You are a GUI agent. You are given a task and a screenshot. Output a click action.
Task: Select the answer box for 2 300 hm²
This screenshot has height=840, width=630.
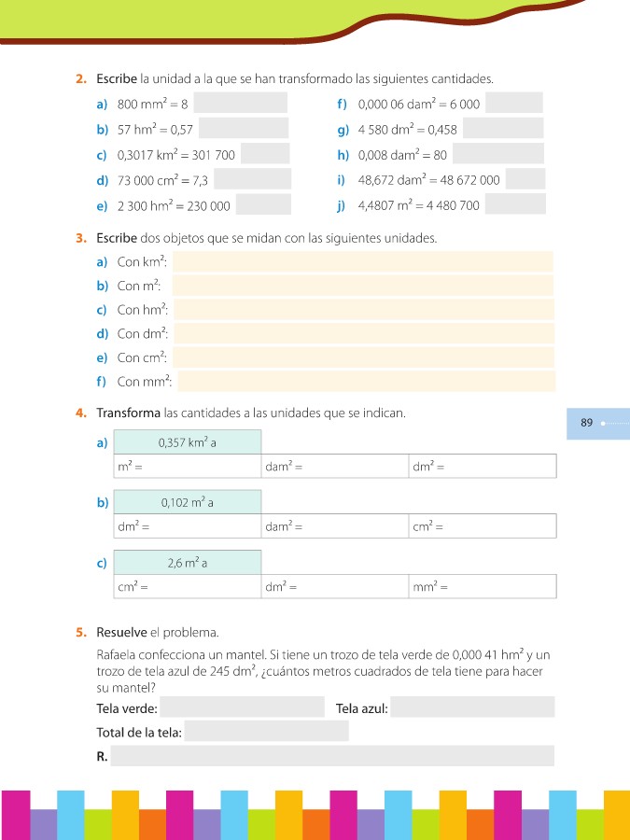(263, 204)
